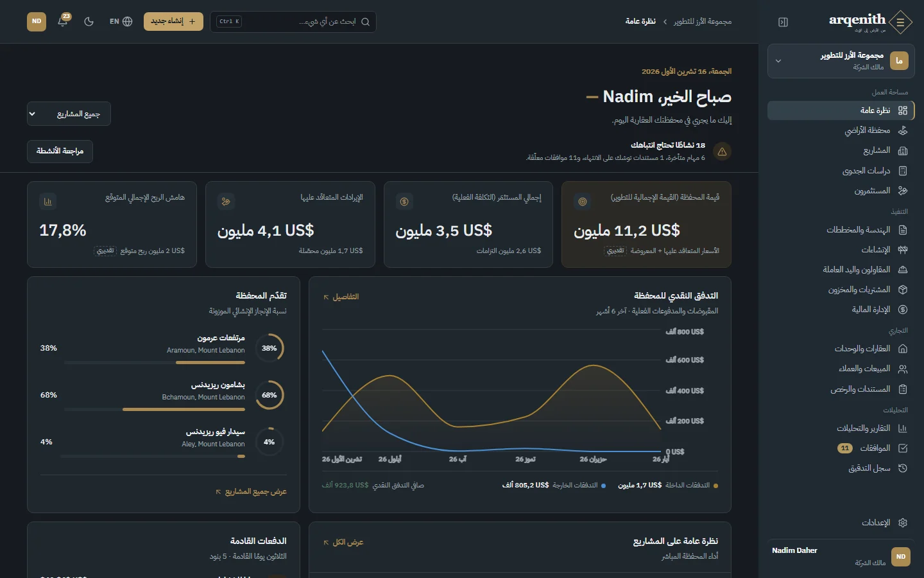Click the إنشاء جديد create button

tap(173, 21)
